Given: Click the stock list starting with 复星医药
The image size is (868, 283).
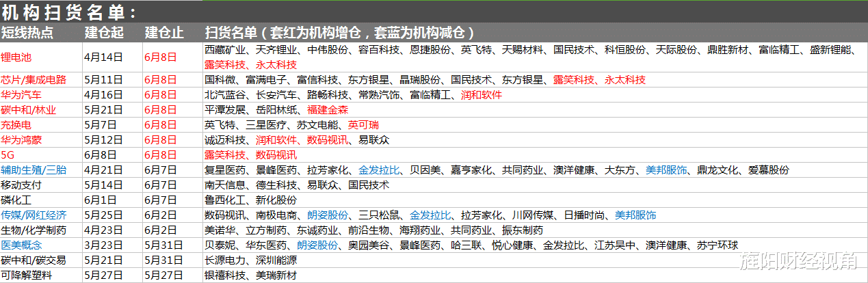Looking at the screenshot, I should pyautogui.click(x=497, y=170).
